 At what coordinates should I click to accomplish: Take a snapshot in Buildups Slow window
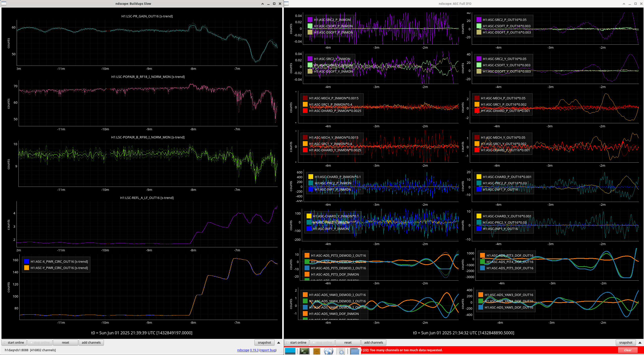click(265, 342)
